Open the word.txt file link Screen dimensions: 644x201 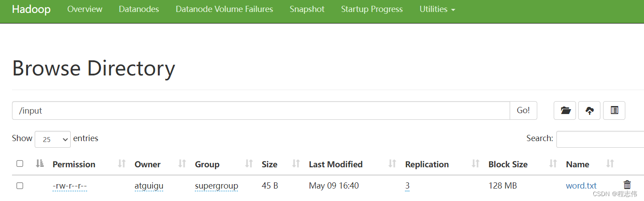[581, 186]
